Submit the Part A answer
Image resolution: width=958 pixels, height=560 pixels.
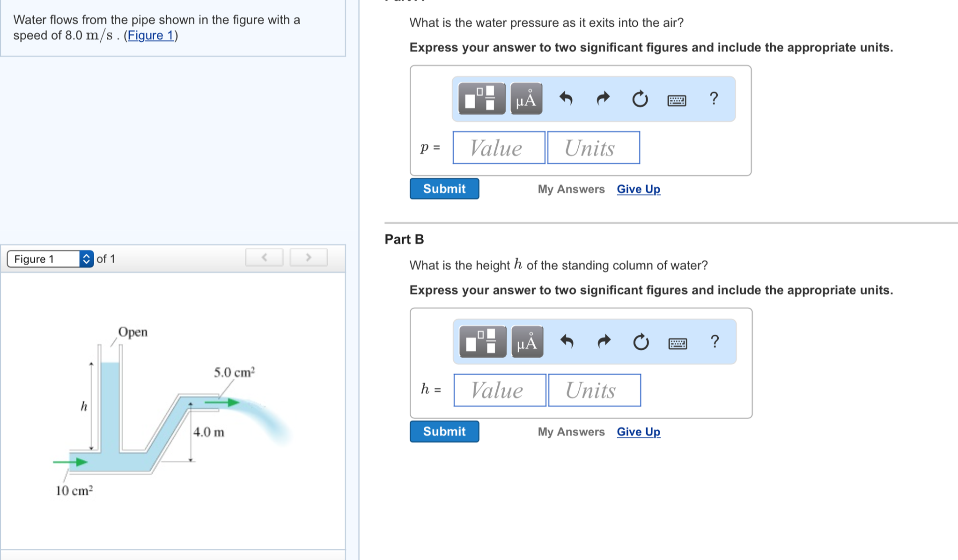(x=443, y=188)
